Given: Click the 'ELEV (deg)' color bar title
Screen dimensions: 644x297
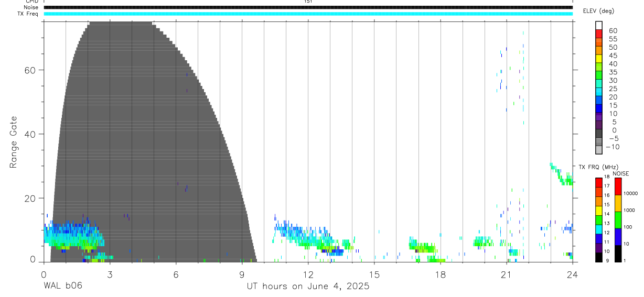Looking at the screenshot, I should click(x=598, y=11).
